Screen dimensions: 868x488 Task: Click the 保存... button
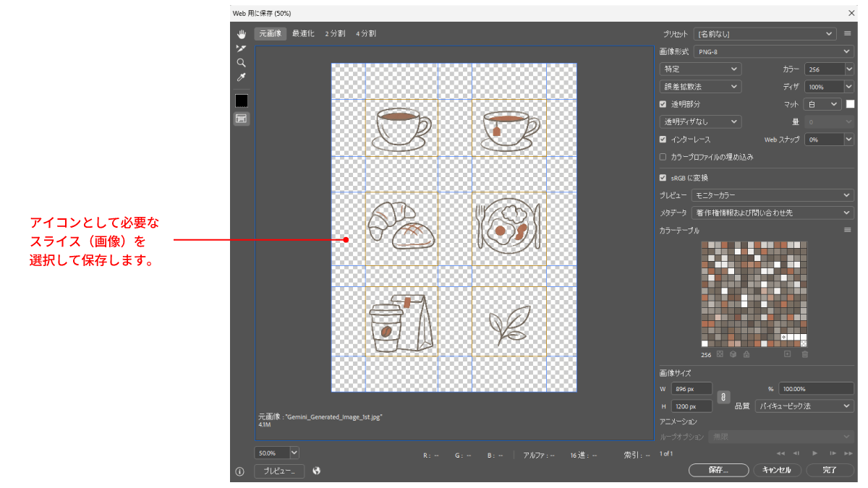click(x=718, y=470)
